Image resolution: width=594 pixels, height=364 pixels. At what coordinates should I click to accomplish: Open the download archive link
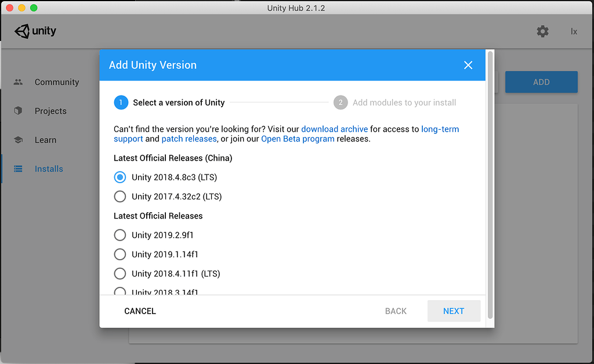click(334, 129)
